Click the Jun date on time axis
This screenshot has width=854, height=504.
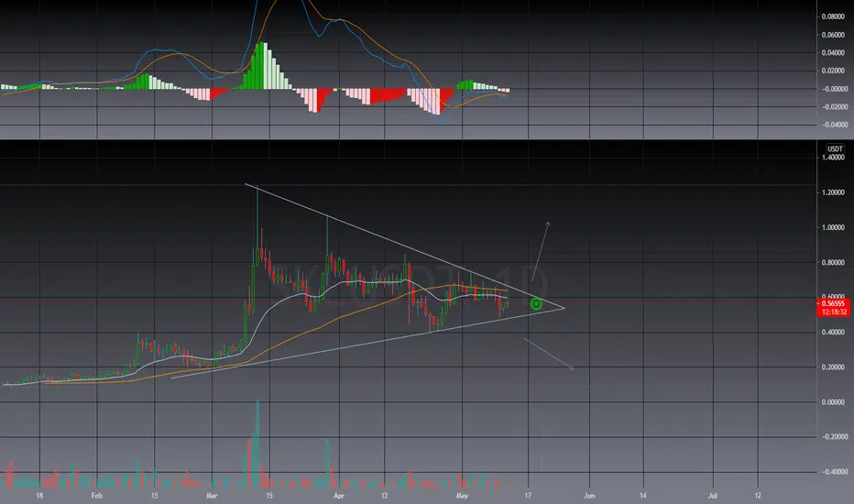[589, 495]
